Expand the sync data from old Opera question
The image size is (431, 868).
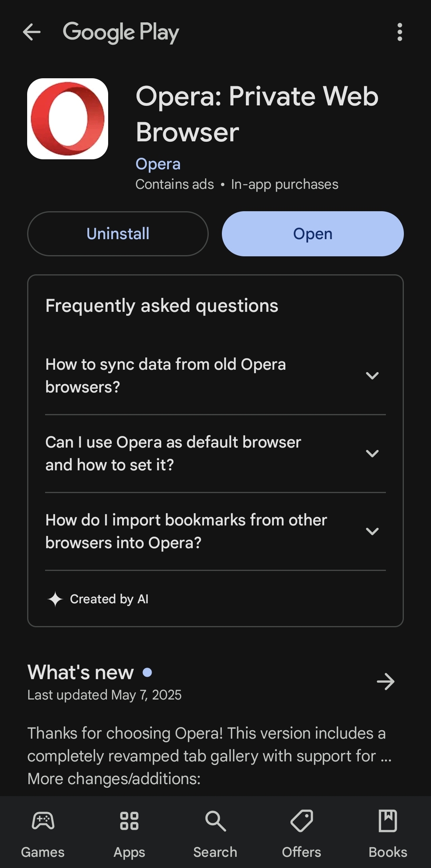pos(372,376)
